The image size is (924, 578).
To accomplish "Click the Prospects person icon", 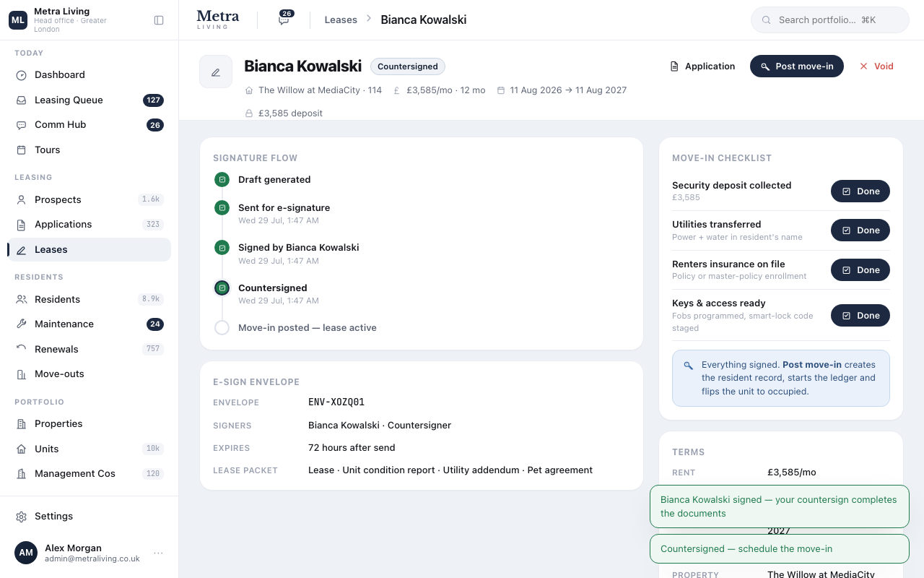I will click(22, 200).
